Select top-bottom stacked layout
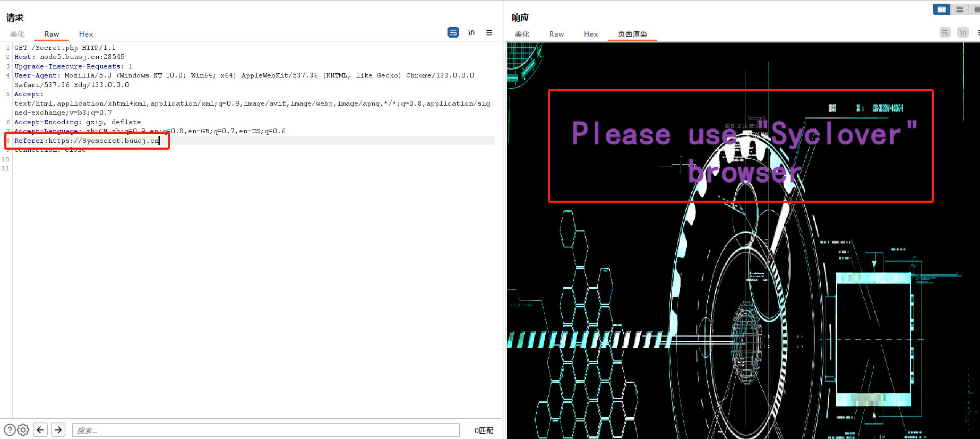Image resolution: width=980 pixels, height=439 pixels. [x=959, y=10]
